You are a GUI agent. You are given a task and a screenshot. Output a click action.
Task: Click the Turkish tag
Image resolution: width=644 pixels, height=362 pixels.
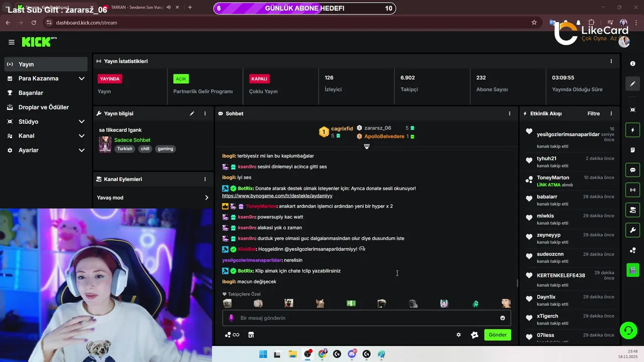click(125, 149)
